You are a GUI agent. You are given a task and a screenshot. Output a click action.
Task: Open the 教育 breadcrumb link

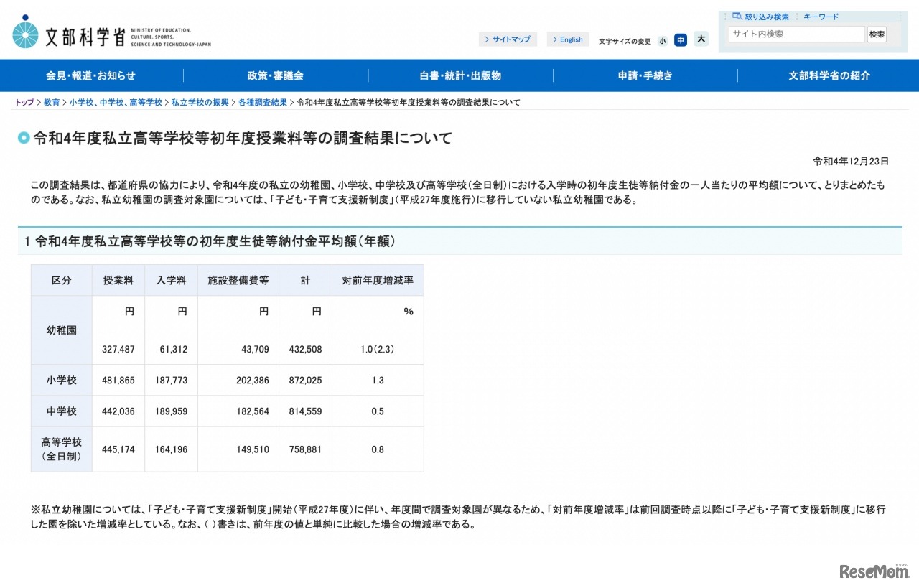point(51,102)
